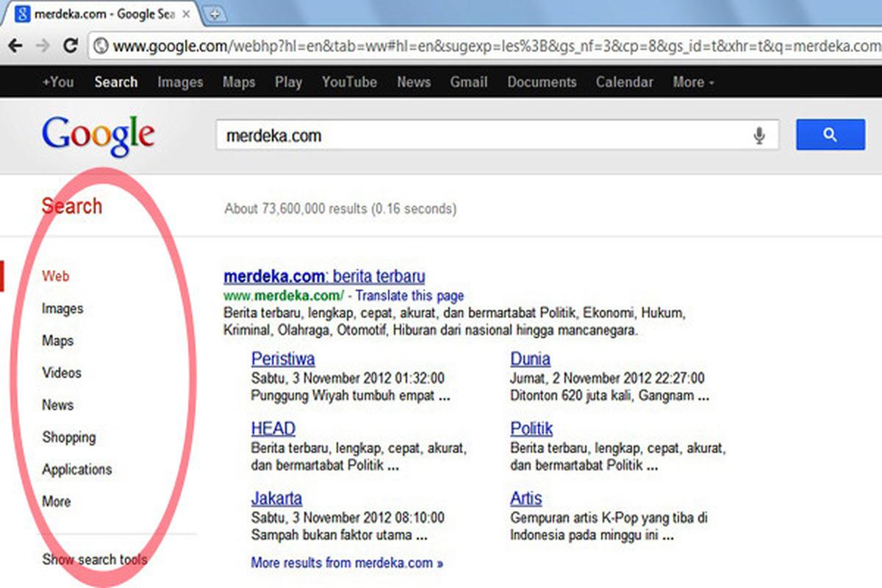
Task: Open Calendar in the top bar
Action: [624, 82]
